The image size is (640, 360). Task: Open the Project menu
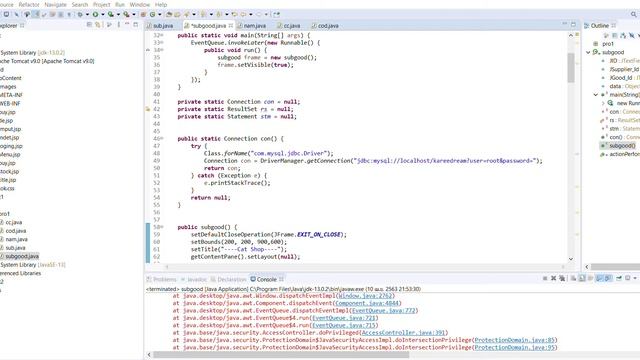[102, 4]
